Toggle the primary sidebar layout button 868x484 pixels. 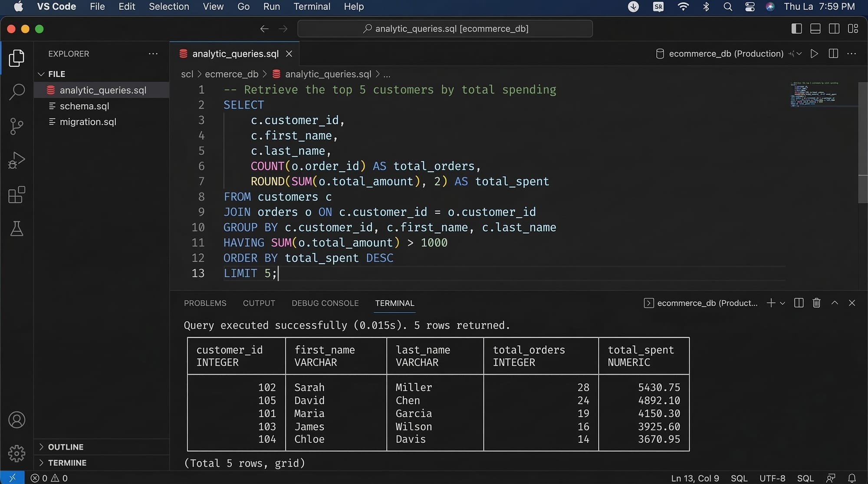[796, 29]
